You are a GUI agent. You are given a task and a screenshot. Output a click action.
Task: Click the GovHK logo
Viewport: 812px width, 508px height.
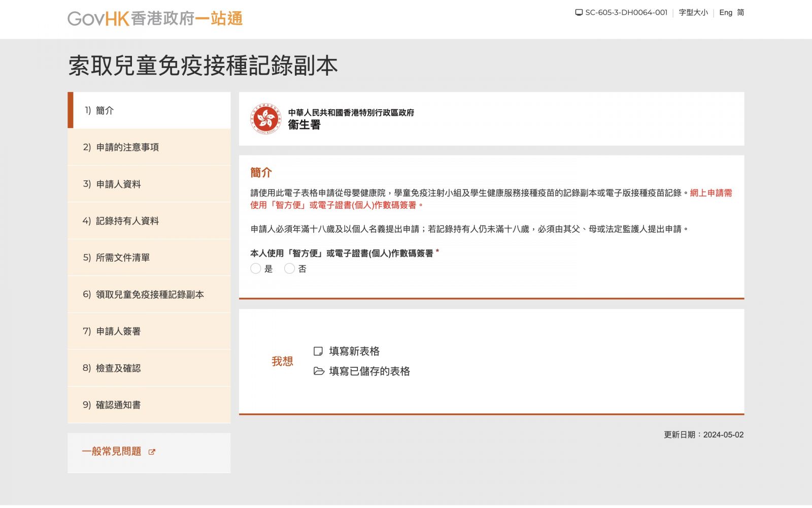(155, 19)
